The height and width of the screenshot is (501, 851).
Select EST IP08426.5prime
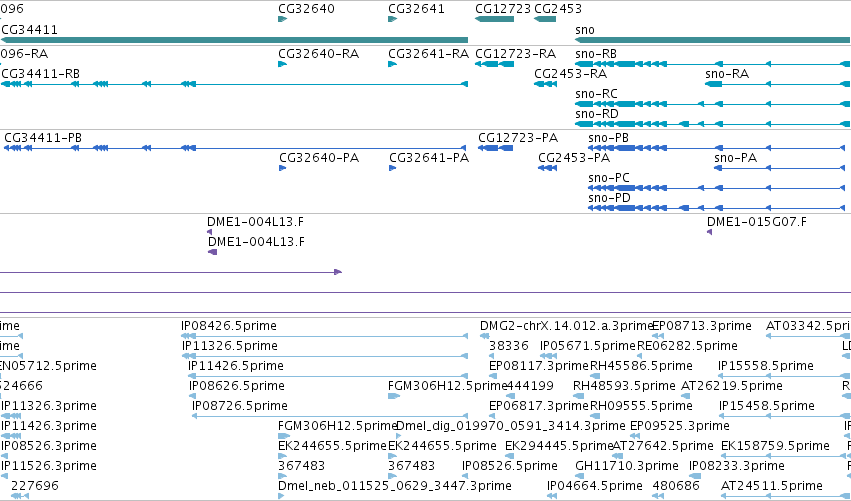click(x=229, y=326)
